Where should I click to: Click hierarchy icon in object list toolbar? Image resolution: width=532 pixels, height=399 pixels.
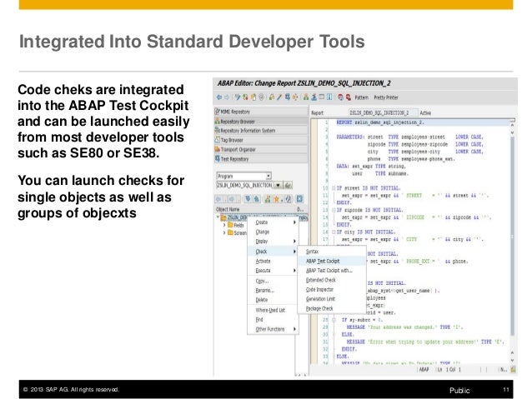click(x=268, y=199)
